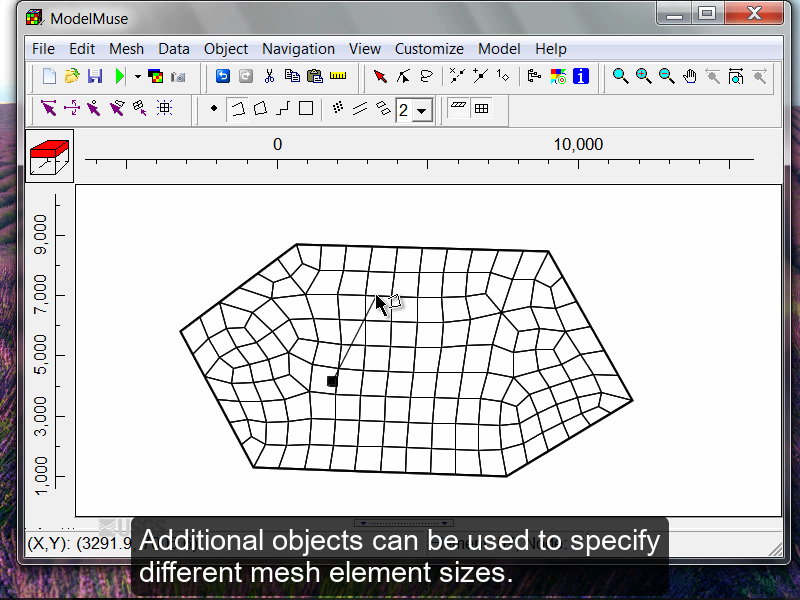Screen dimensions: 800x600
Task: Toggle the hatched mesh visibility icon
Action: pos(456,110)
